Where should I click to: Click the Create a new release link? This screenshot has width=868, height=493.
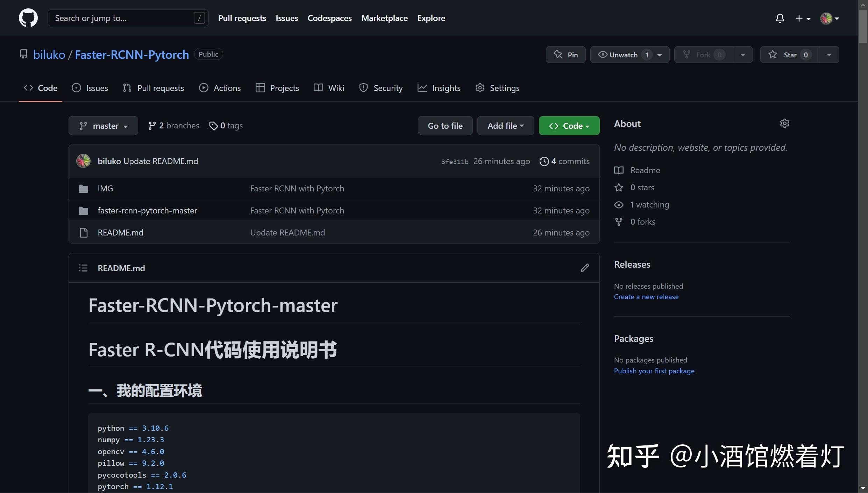click(646, 296)
